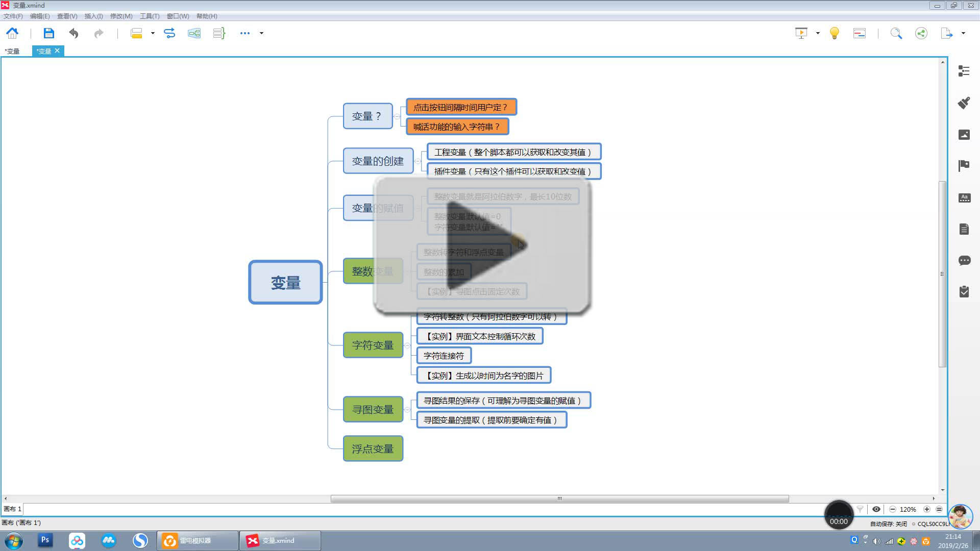
Task: Open the export dropdown arrow
Action: pos(963,33)
